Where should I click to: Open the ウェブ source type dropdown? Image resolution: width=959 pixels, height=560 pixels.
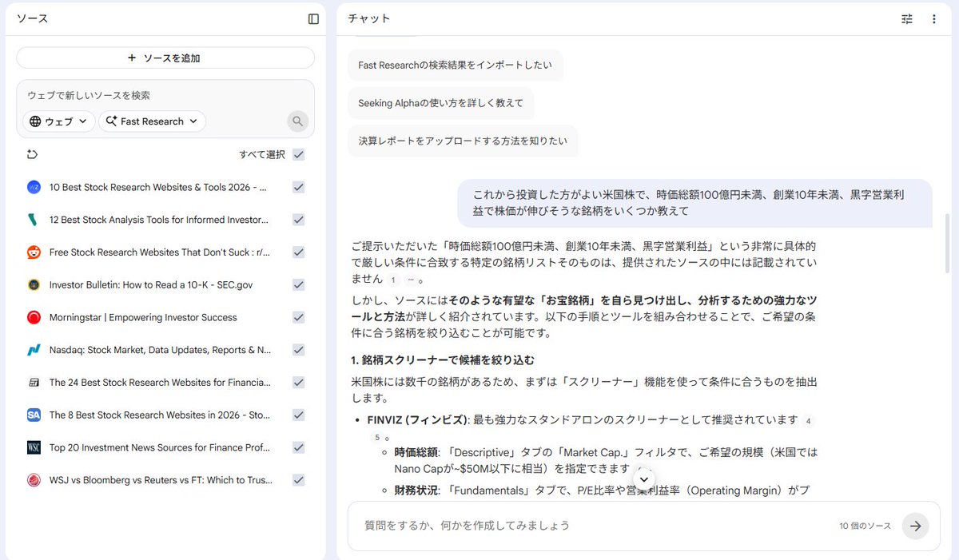(58, 121)
